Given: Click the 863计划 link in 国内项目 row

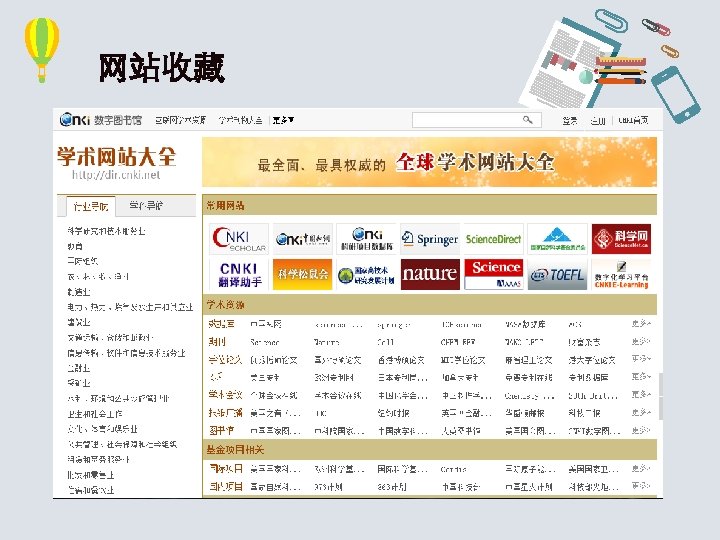Looking at the screenshot, I should 392,487.
